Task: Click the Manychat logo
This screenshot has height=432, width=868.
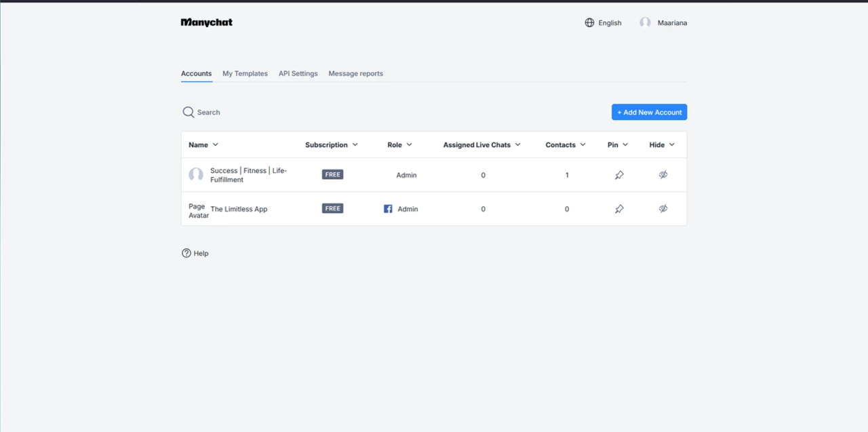Action: click(x=207, y=22)
